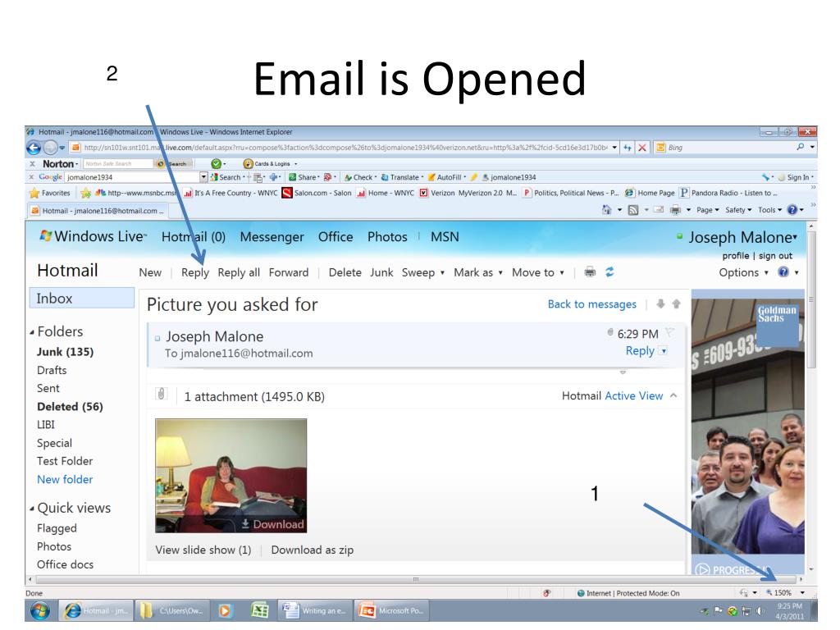Open the Options dropdown in Hotmail
Screen dimensions: 840x630
pyautogui.click(x=743, y=272)
